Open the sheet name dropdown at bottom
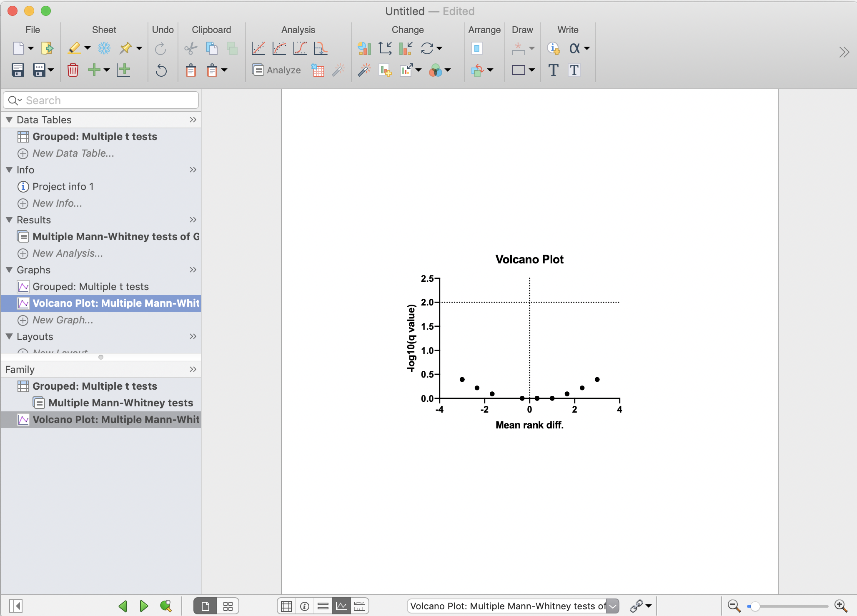 tap(612, 606)
